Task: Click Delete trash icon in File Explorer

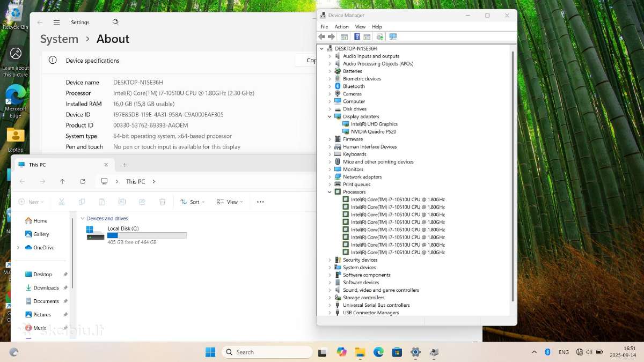Action: [x=162, y=202]
